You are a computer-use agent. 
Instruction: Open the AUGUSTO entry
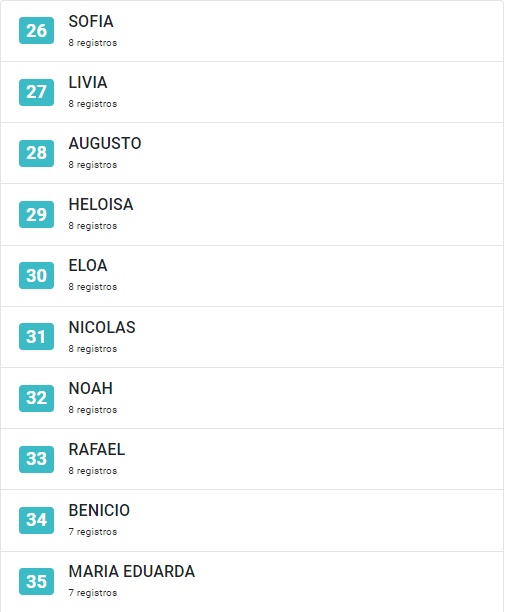click(252, 153)
